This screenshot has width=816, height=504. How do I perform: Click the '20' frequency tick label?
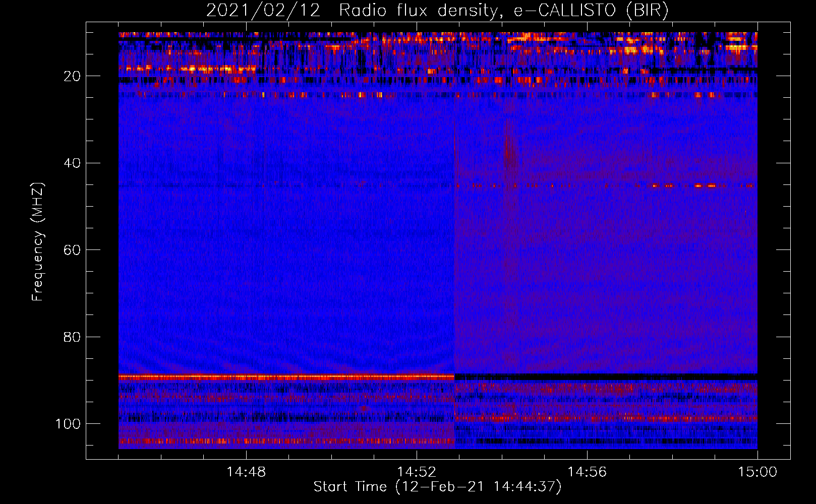[72, 76]
